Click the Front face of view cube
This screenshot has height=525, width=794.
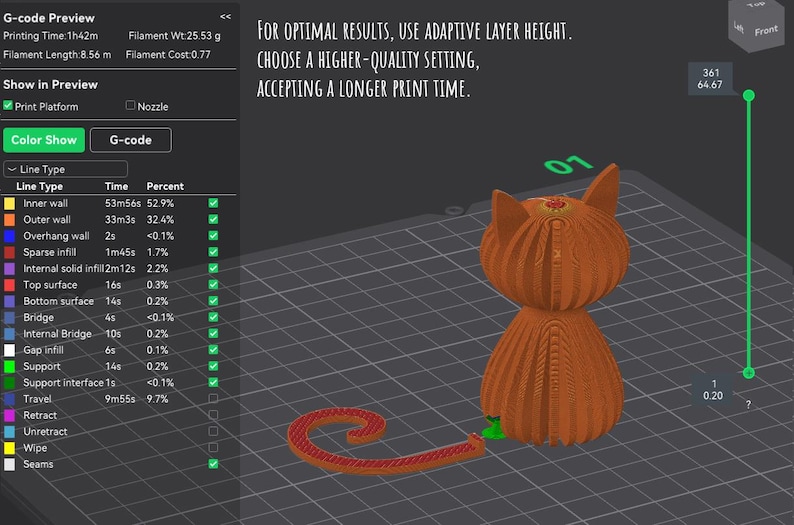click(x=766, y=31)
